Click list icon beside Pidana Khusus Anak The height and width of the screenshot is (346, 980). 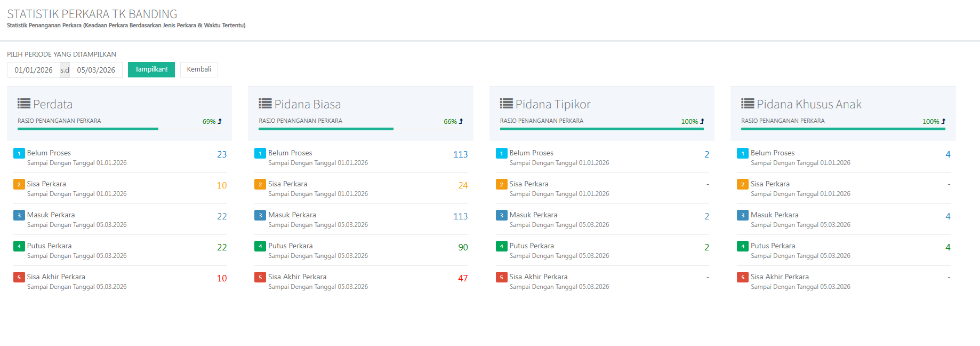click(x=748, y=104)
